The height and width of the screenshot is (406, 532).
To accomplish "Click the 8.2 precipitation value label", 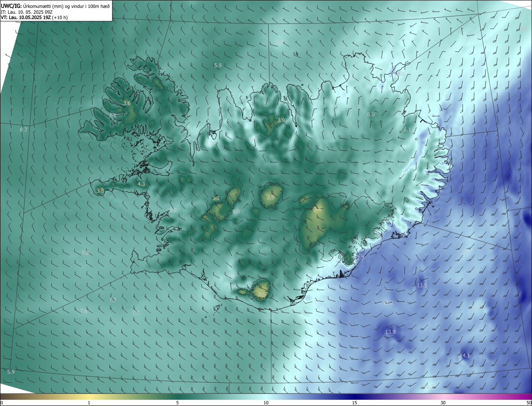I will 173,210.
